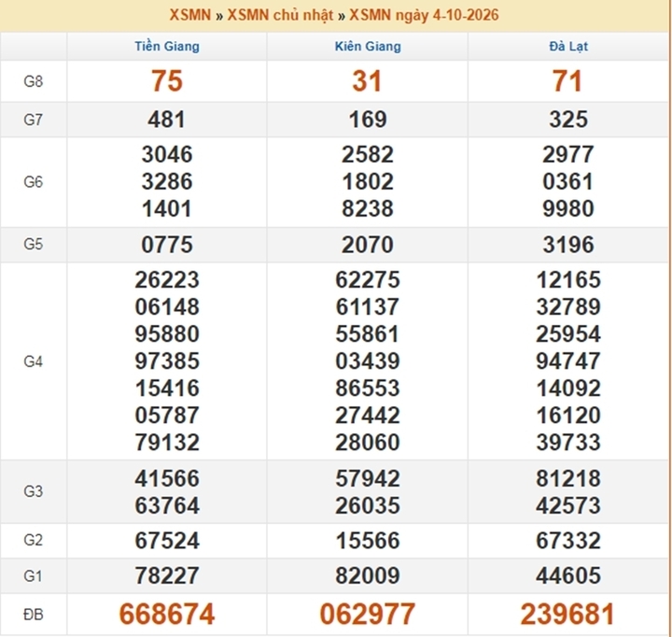
Task: Click the G4 number 12165
Action: pyautogui.click(x=568, y=279)
